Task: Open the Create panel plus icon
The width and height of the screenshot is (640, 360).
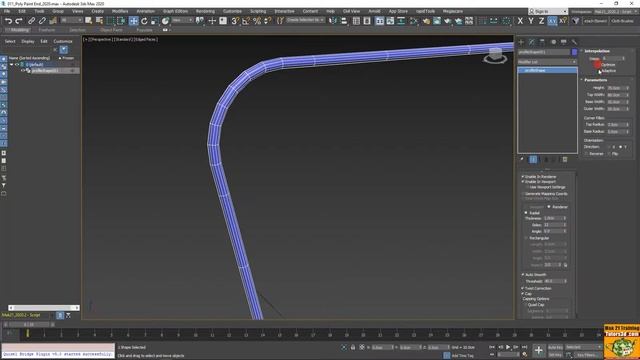Action: 521,42
